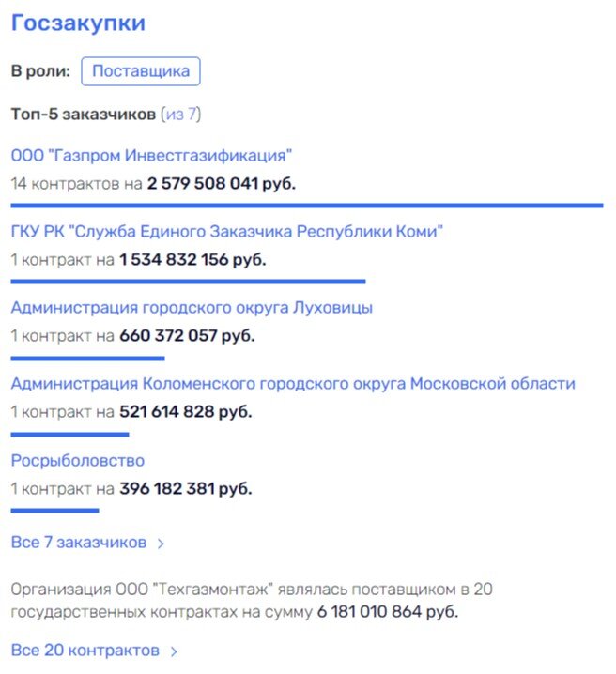Open ГКУ РК Служба Единого Заказчика link
Image resolution: width=616 pixels, height=674 pixels.
(226, 231)
